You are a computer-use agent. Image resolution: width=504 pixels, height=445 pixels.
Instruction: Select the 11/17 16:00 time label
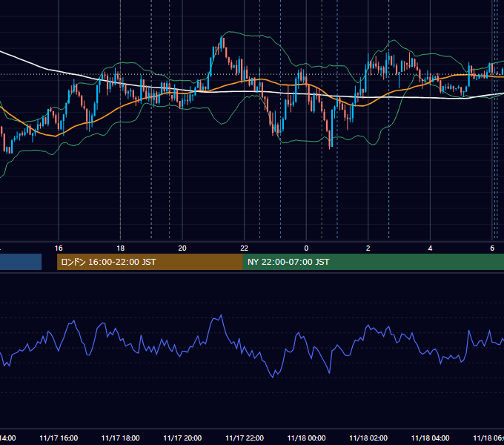coord(59,438)
